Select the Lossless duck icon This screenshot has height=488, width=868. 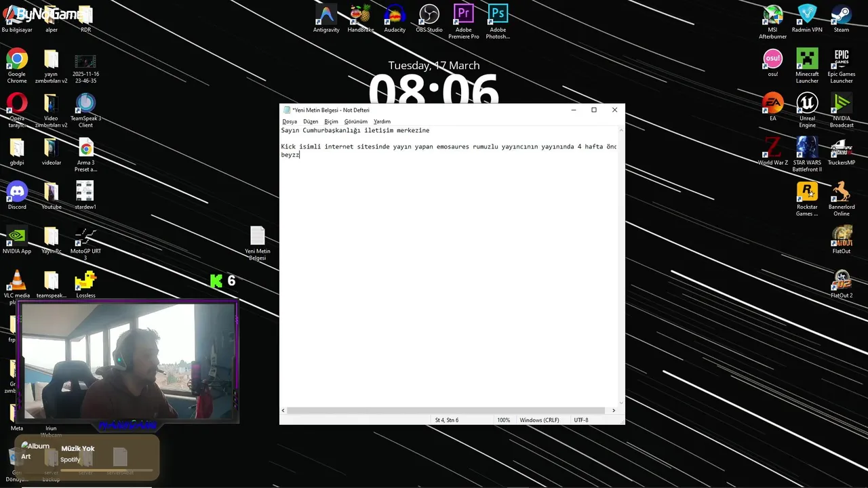(85, 283)
